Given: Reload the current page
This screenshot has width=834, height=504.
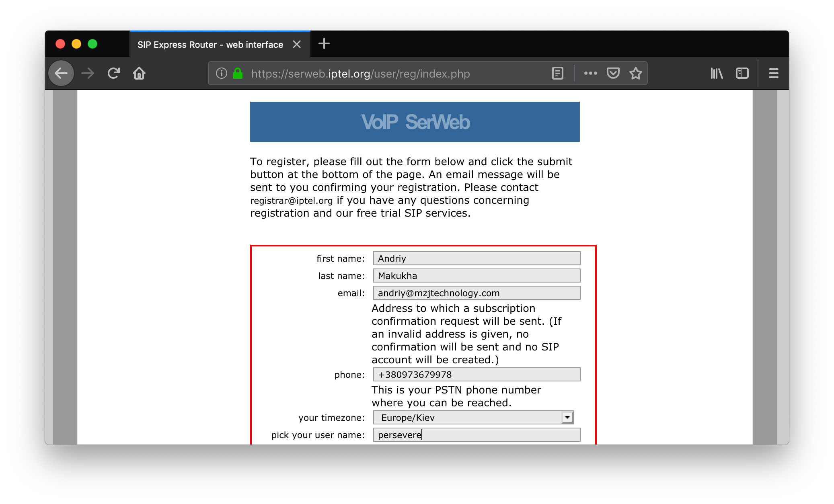Looking at the screenshot, I should (x=114, y=74).
